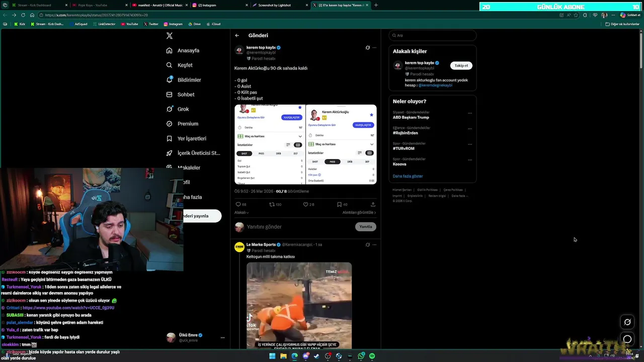Open Sohbet messages
The width and height of the screenshot is (644, 362).
click(181, 95)
